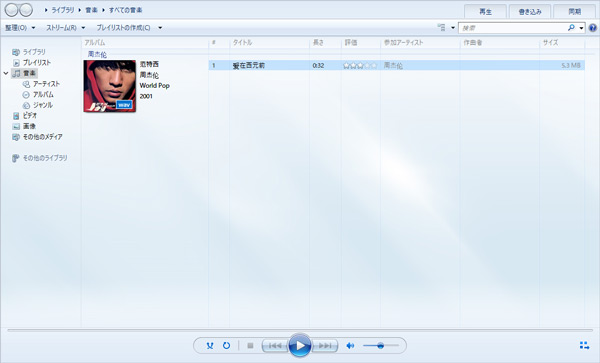Switch to the 同期 tab
This screenshot has width=600, height=363.
(x=574, y=11)
